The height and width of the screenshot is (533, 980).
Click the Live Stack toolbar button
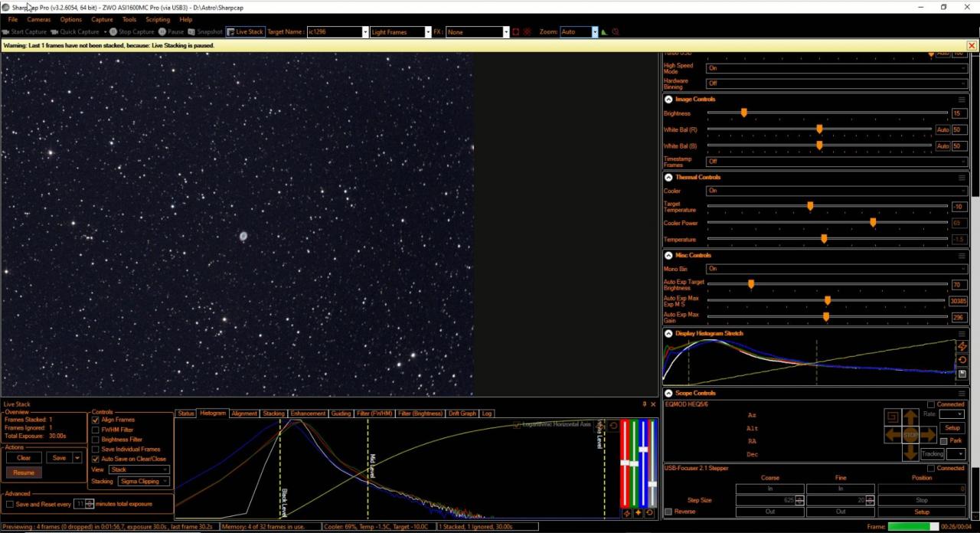pyautogui.click(x=245, y=32)
